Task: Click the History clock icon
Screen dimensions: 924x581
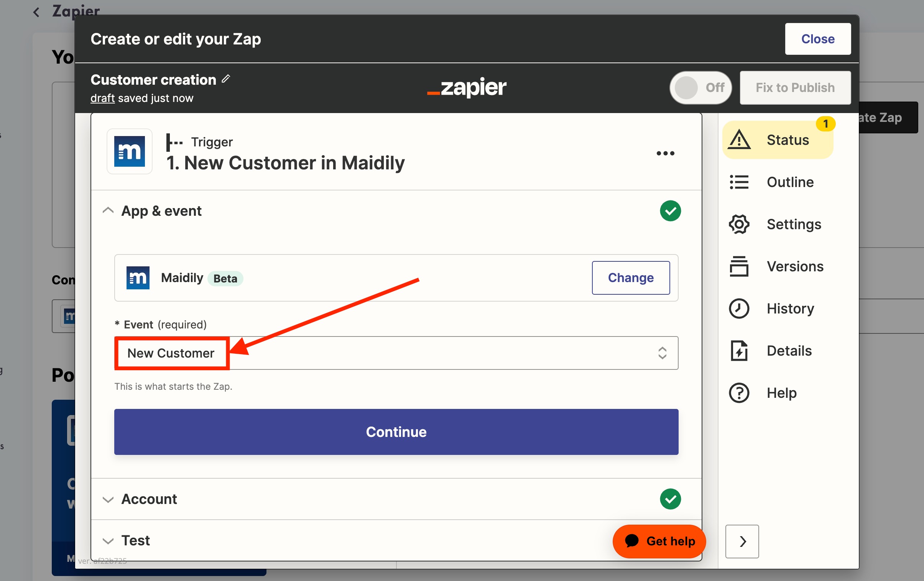Action: point(739,309)
